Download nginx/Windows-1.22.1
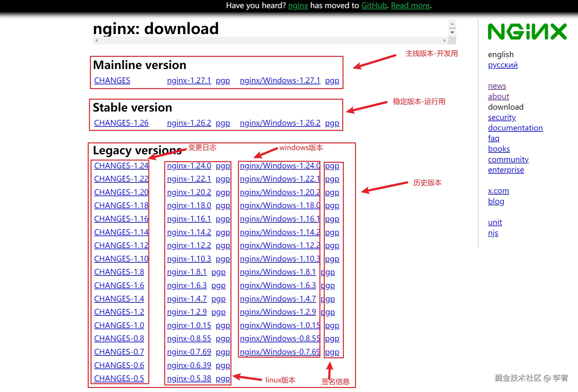This screenshot has width=578, height=392. click(280, 179)
